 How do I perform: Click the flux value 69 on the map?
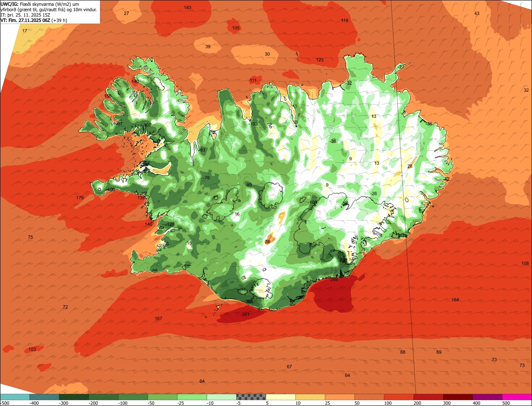point(439,352)
